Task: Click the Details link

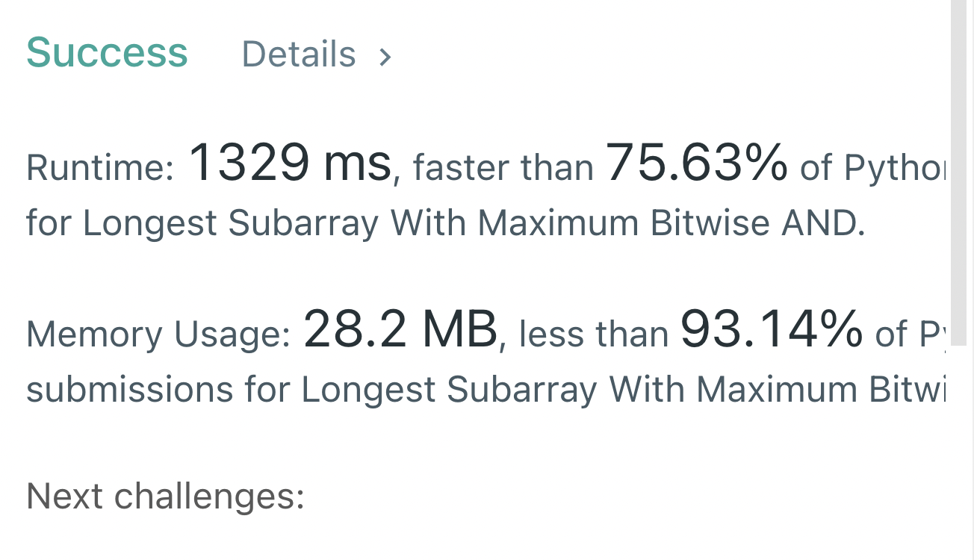Action: click(298, 54)
